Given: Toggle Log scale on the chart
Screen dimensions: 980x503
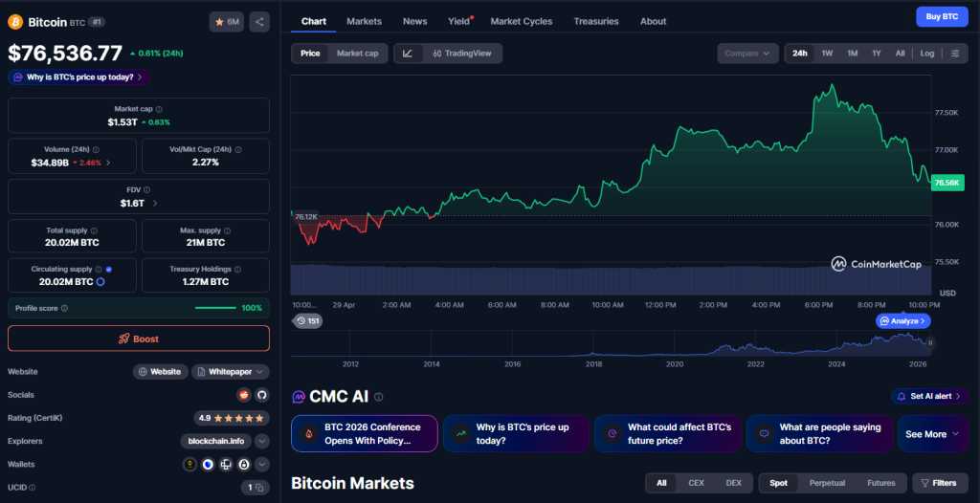Looking at the screenshot, I should pyautogui.click(x=927, y=54).
